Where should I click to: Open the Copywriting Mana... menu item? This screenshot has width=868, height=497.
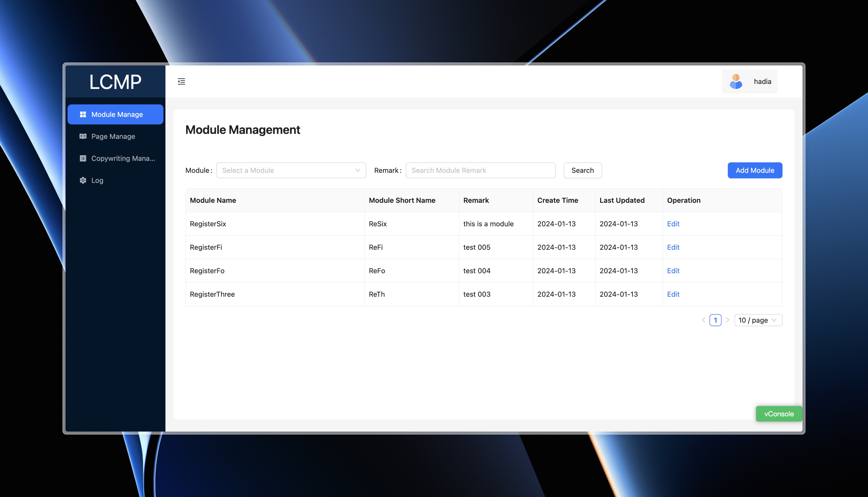tap(115, 158)
